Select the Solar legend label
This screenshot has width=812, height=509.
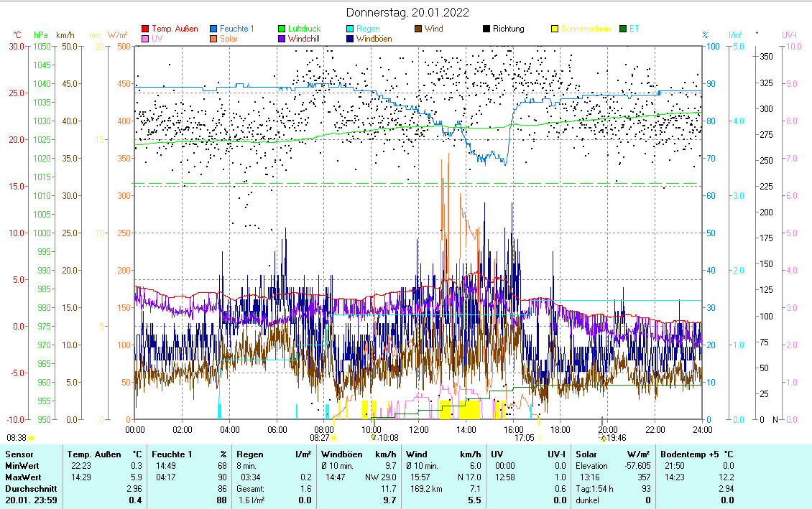point(229,39)
